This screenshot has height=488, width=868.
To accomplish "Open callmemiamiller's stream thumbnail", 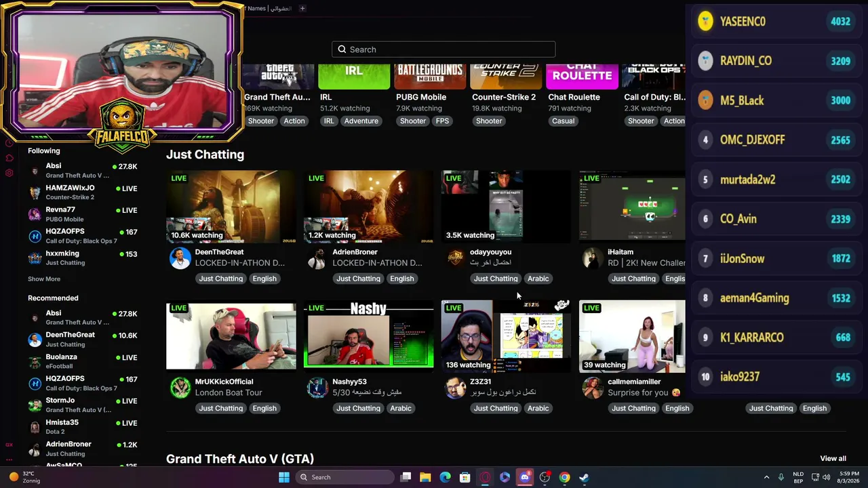I will pyautogui.click(x=632, y=336).
